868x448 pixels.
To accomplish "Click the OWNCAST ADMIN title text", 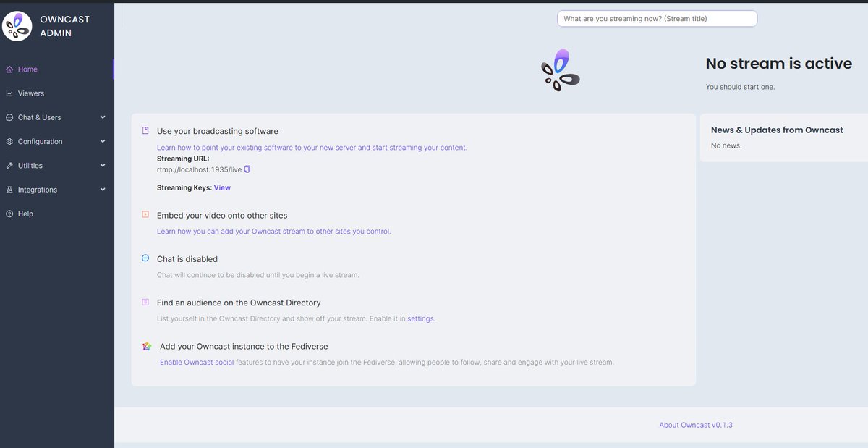I will click(x=65, y=26).
